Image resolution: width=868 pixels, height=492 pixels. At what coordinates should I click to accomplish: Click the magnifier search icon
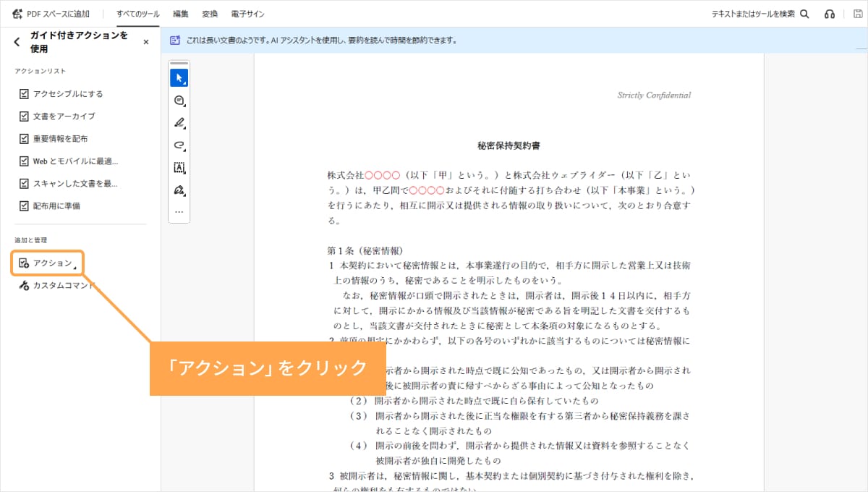[x=804, y=14]
